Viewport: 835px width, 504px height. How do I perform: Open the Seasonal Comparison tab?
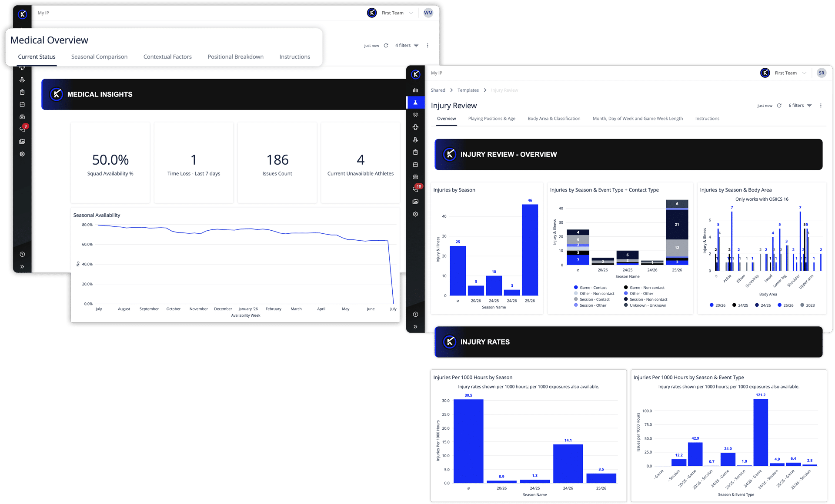pos(99,57)
